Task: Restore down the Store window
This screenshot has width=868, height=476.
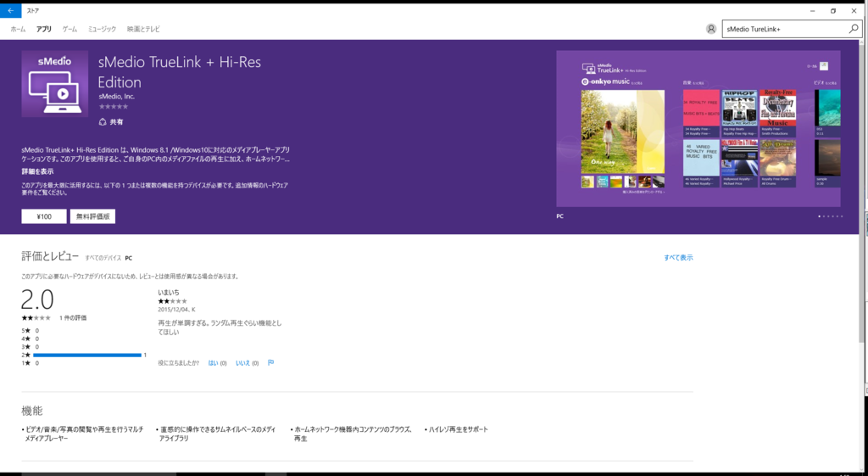Action: 833,10
